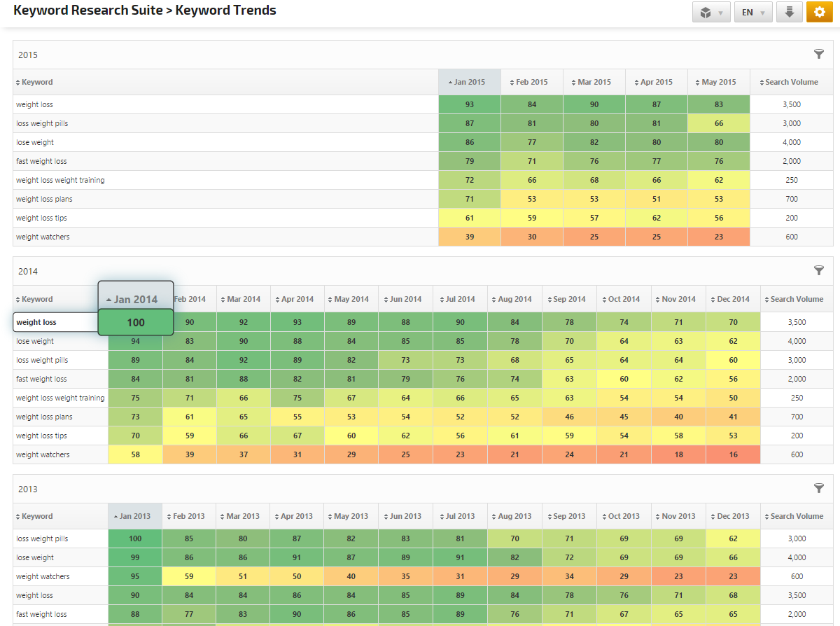Viewport: 840px width, 626px height.
Task: Select 'weight watchers' keyword in 2015 table
Action: [43, 237]
